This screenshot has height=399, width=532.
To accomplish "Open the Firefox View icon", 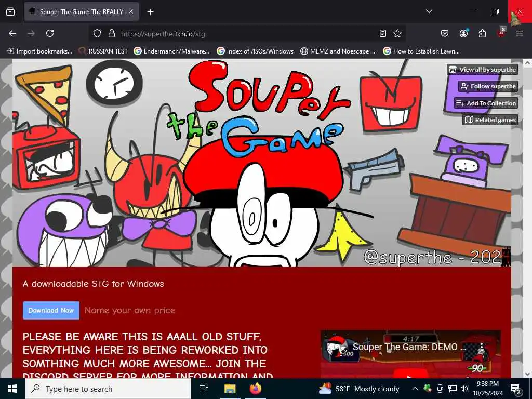I will tap(10, 11).
